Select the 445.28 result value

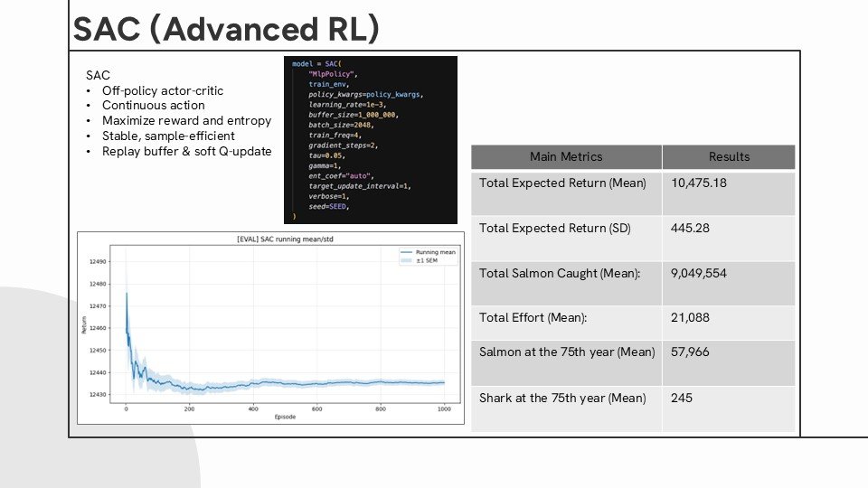point(690,228)
